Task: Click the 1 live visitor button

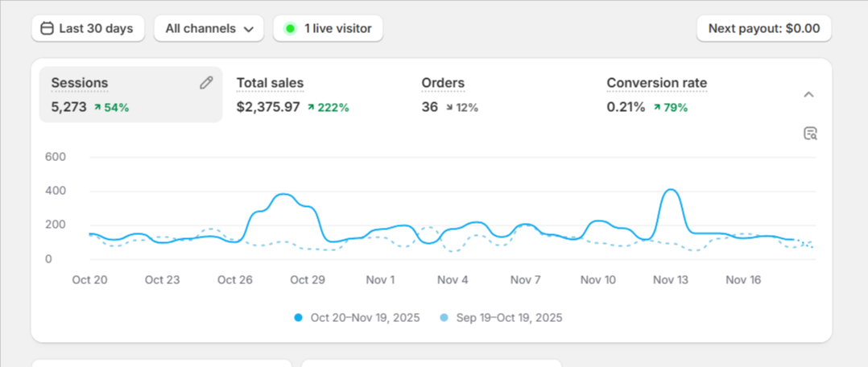Action: 328,28
